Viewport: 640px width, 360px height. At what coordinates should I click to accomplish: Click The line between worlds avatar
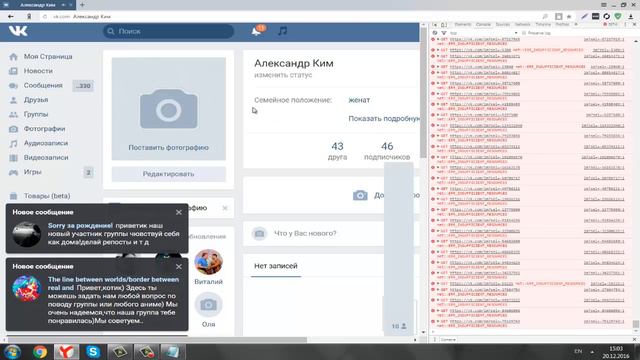pyautogui.click(x=27, y=288)
